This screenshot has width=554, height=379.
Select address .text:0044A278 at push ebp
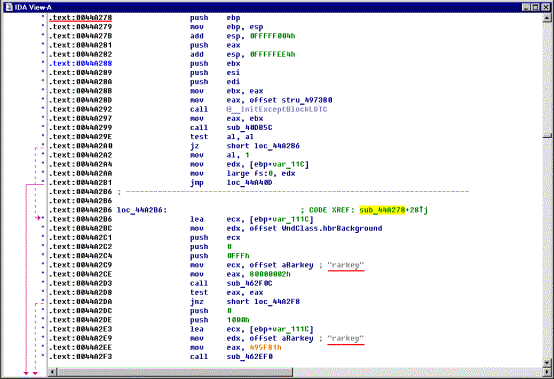click(x=81, y=17)
